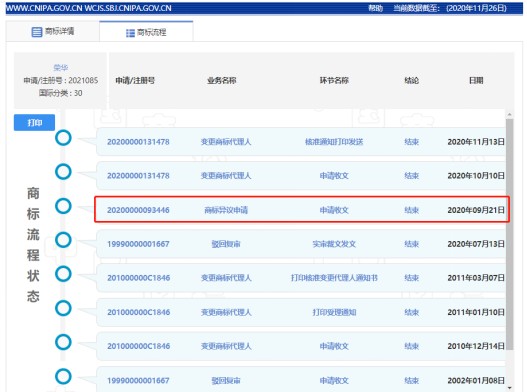
Task: Select the timeline circle for 2011年03月07日
Action: click(x=63, y=274)
